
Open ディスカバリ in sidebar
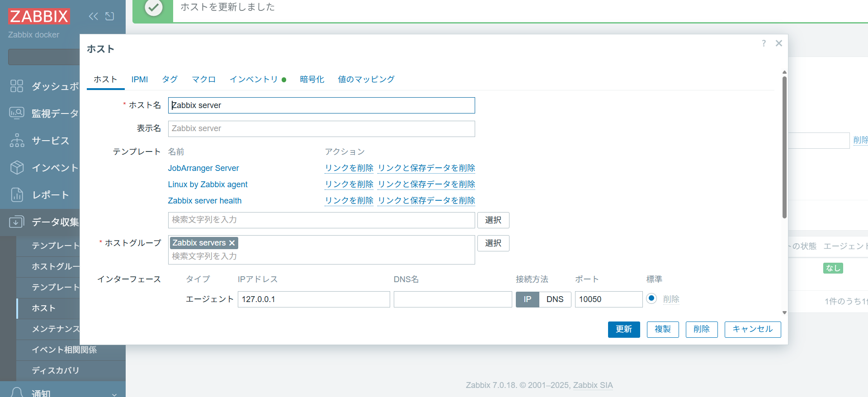pos(55,371)
